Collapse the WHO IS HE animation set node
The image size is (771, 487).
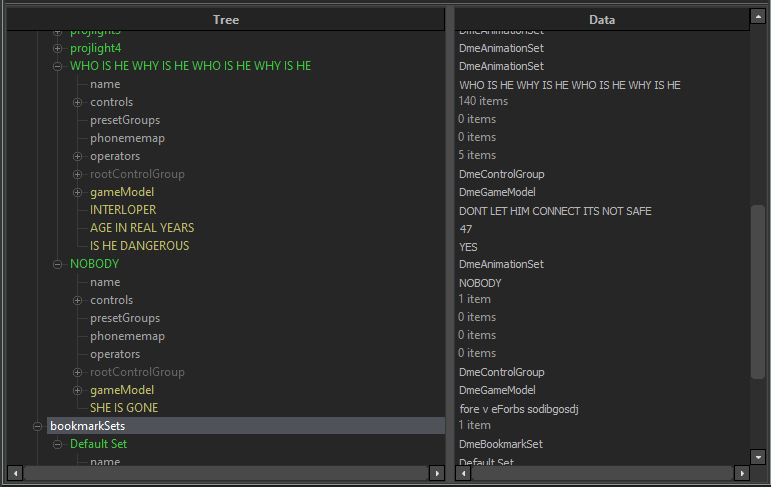click(x=58, y=66)
